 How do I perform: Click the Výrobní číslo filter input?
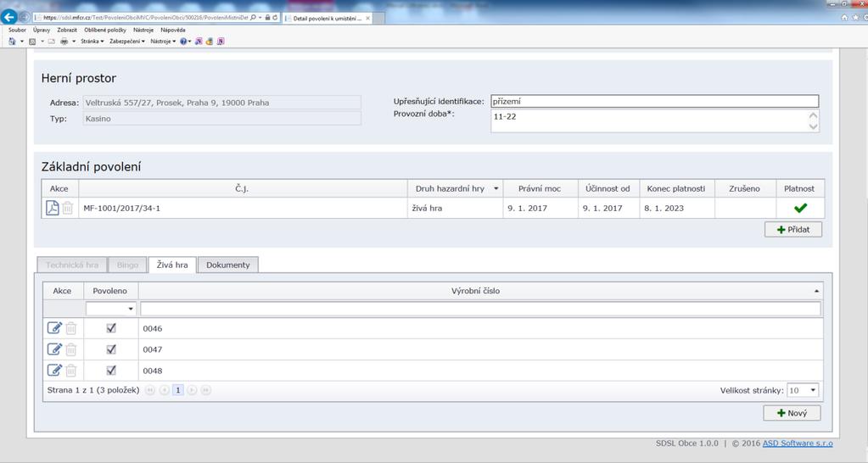[480, 309]
